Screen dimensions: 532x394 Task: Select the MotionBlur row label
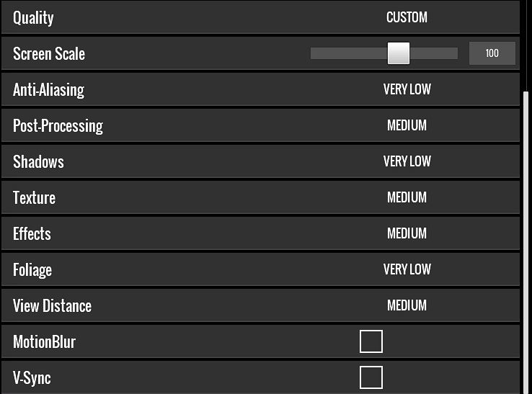(44, 341)
